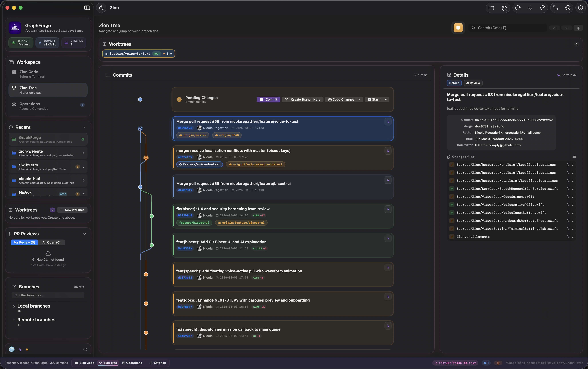
Task: Switch PR Reviews to For Review
Action: [24, 242]
